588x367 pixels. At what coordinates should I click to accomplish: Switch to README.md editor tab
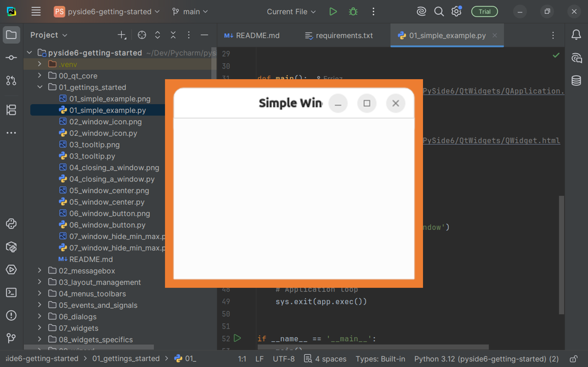252,35
